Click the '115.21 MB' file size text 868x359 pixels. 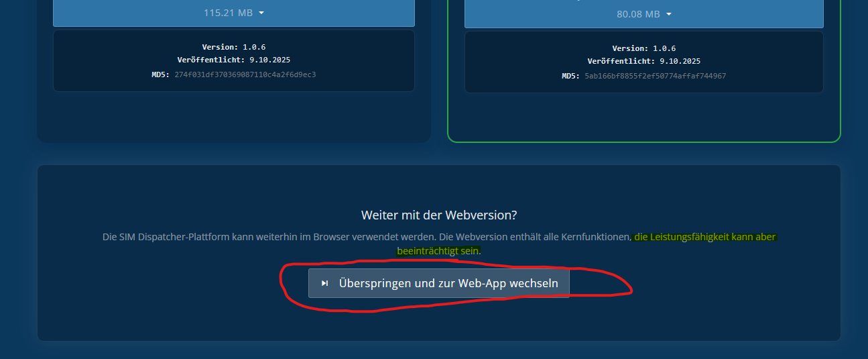(228, 13)
